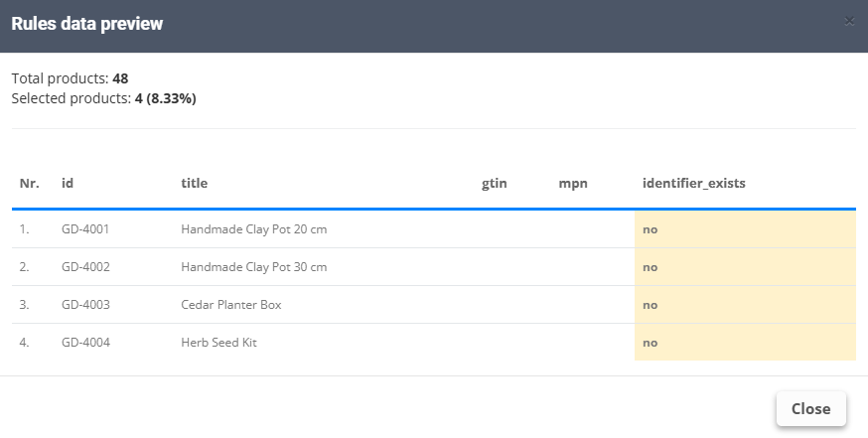
Task: Click title Handmade Clay Pot 30 cm
Action: [253, 267]
